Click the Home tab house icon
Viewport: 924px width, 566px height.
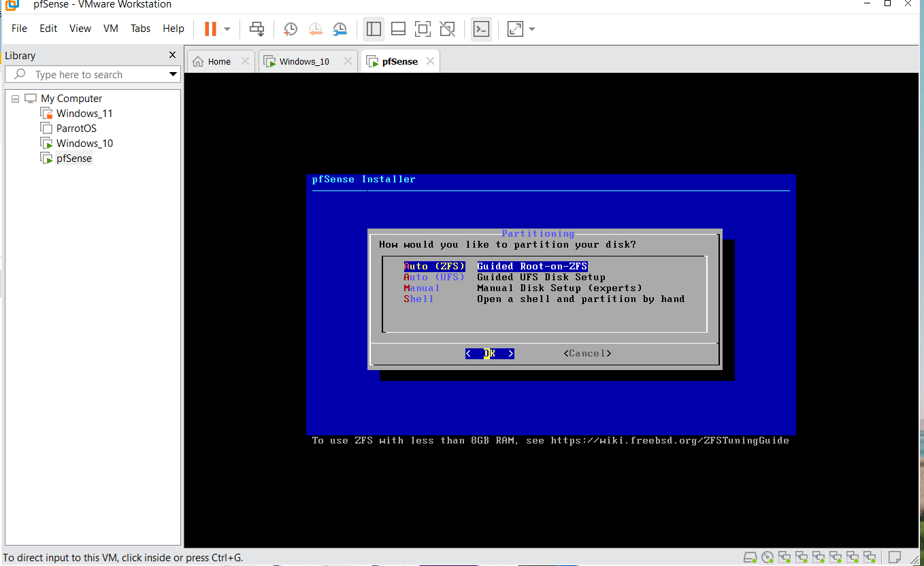(198, 61)
